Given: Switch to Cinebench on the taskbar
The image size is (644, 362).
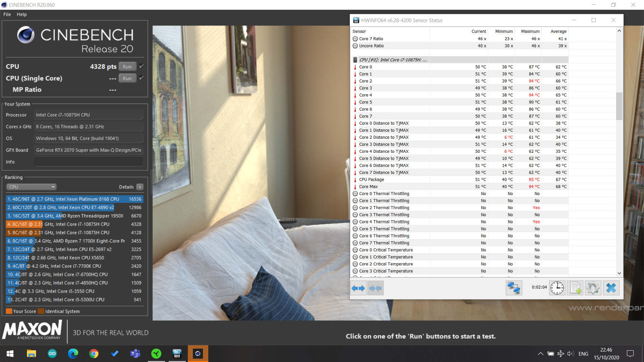Looking at the screenshot, I should coord(198,354).
